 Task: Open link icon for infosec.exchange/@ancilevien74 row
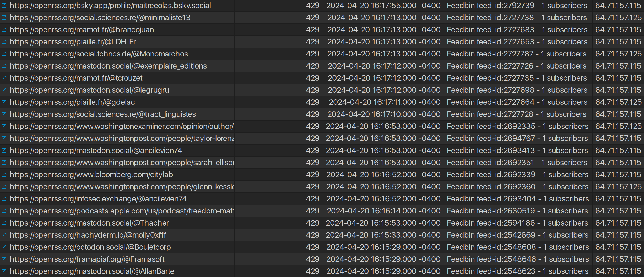(x=4, y=199)
